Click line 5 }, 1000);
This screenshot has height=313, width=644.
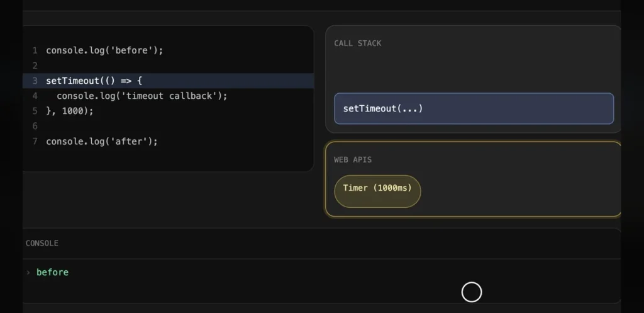tap(70, 111)
